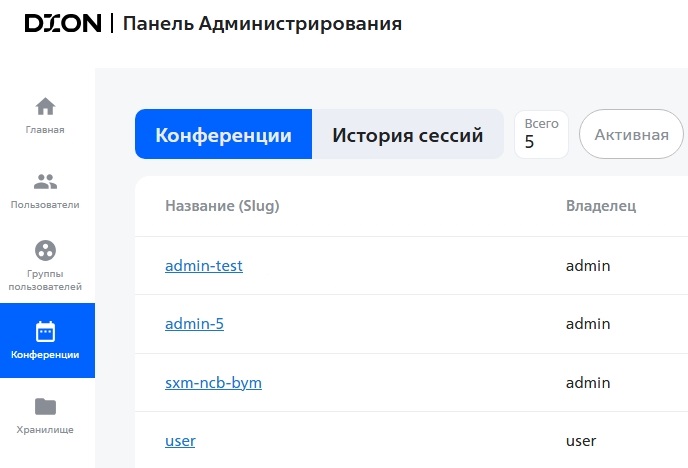Image resolution: width=688 pixels, height=468 pixels.
Task: Click the Панель Администрирования title
Action: (262, 23)
